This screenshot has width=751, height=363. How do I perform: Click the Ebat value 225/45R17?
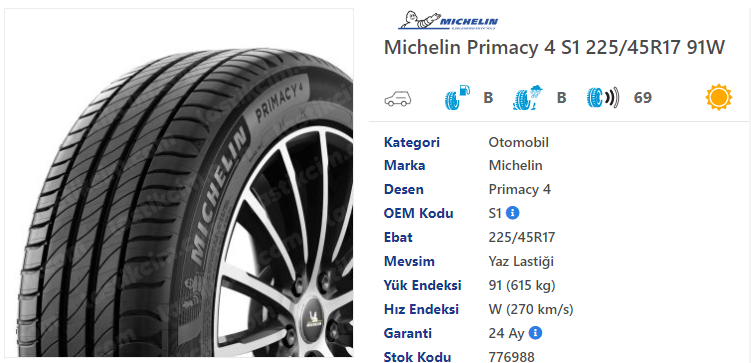pos(522,238)
